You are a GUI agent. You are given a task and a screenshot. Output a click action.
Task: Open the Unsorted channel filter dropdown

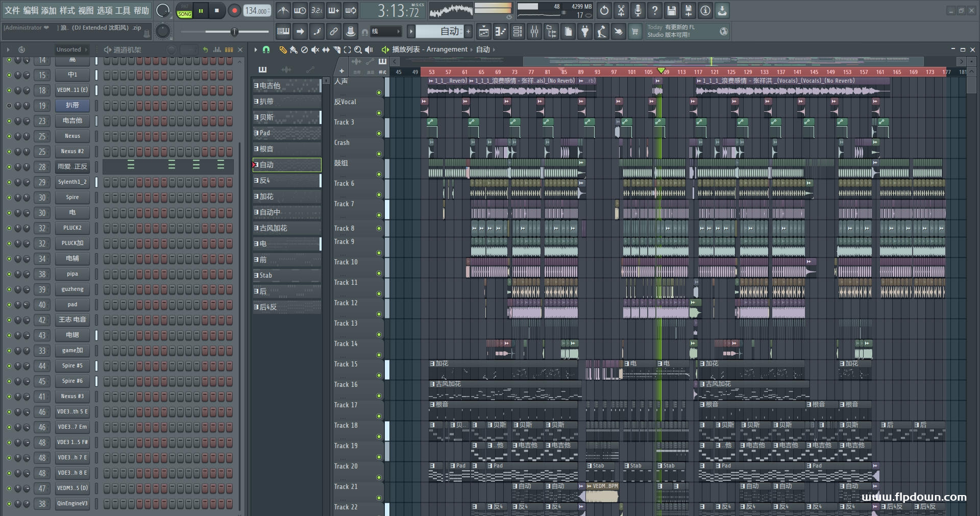[x=72, y=50]
